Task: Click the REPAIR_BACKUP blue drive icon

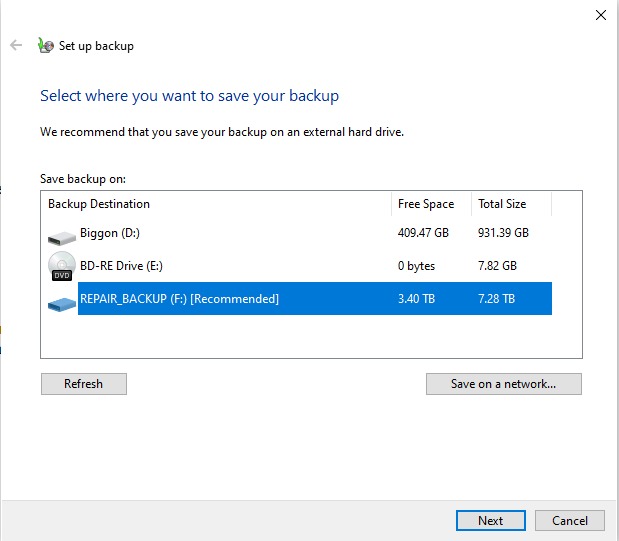Action: [61, 301]
